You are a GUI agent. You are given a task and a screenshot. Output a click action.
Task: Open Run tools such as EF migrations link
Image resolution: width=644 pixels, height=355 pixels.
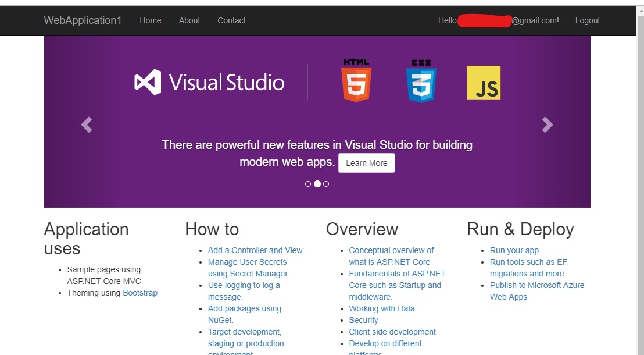point(528,268)
